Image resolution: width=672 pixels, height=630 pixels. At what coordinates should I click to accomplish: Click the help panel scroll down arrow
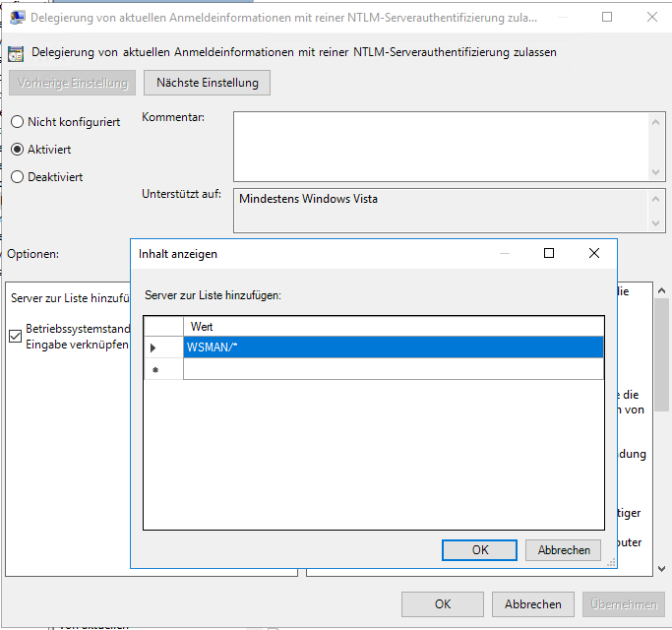(661, 569)
